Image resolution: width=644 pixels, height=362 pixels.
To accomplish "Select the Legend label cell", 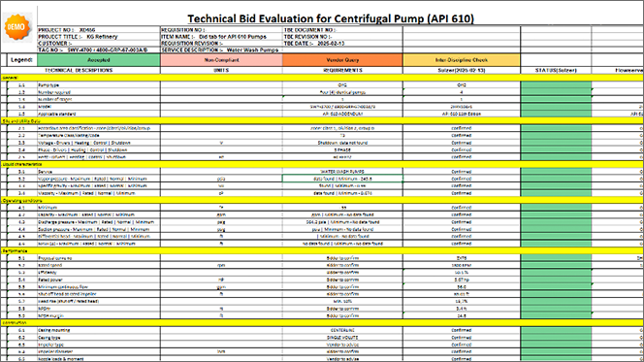I will coord(21,60).
